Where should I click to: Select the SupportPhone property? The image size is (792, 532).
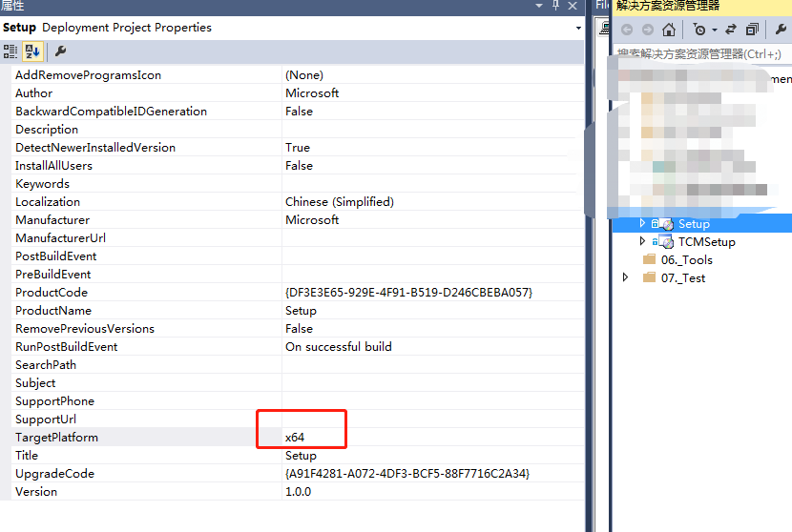coord(54,401)
